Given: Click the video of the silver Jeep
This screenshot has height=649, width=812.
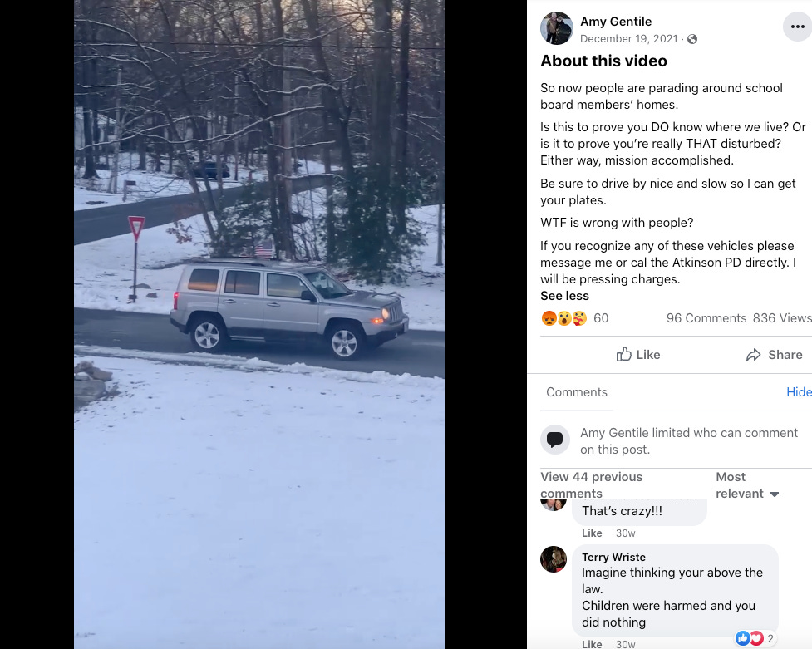Looking at the screenshot, I should point(259,324).
